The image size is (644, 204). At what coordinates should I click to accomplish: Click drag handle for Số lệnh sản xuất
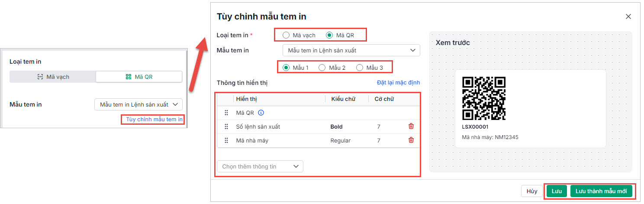[x=226, y=126]
